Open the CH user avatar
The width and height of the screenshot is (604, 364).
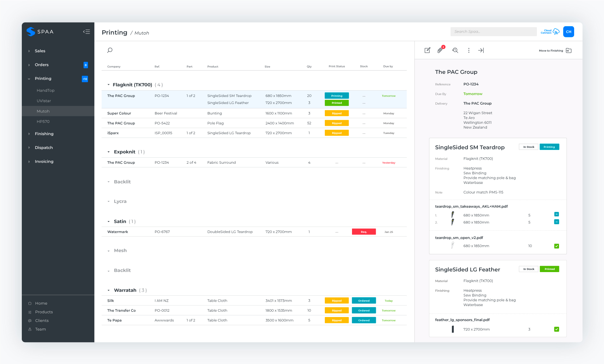[x=568, y=32]
